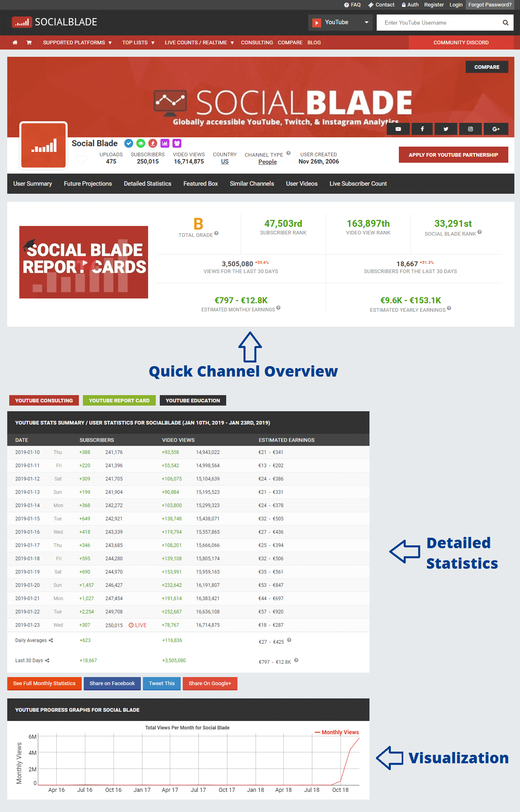Image resolution: width=520 pixels, height=812 pixels.
Task: Switch to Similar Channels tab
Action: click(x=252, y=184)
